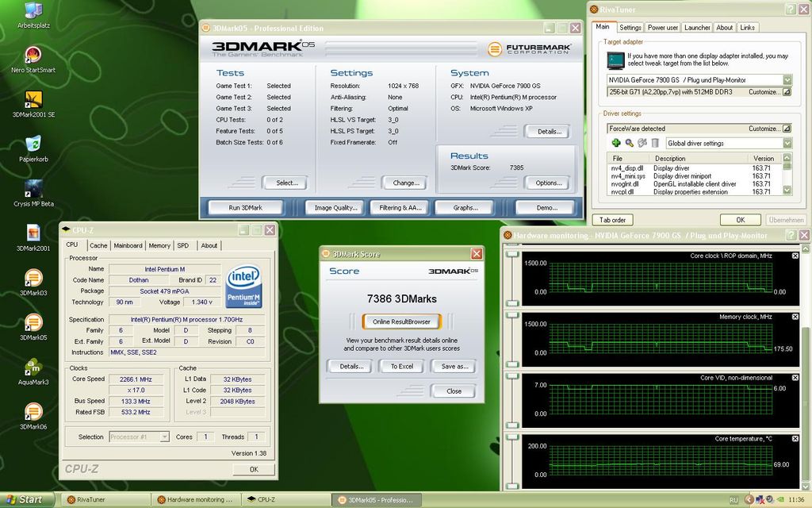Viewport: 812px width, 508px height.
Task: Select the nvoglnt.dll row in driver list
Action: [x=695, y=184]
